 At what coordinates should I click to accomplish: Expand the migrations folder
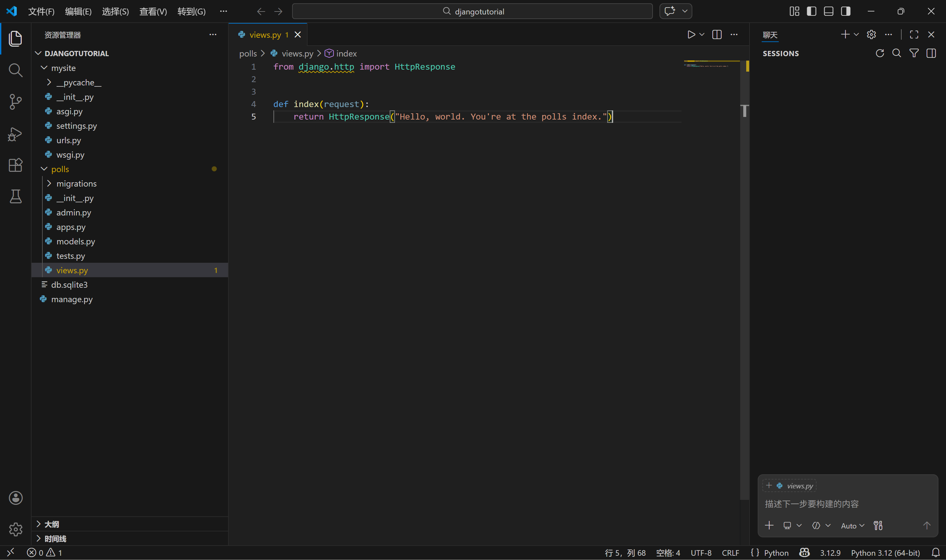pos(76,183)
